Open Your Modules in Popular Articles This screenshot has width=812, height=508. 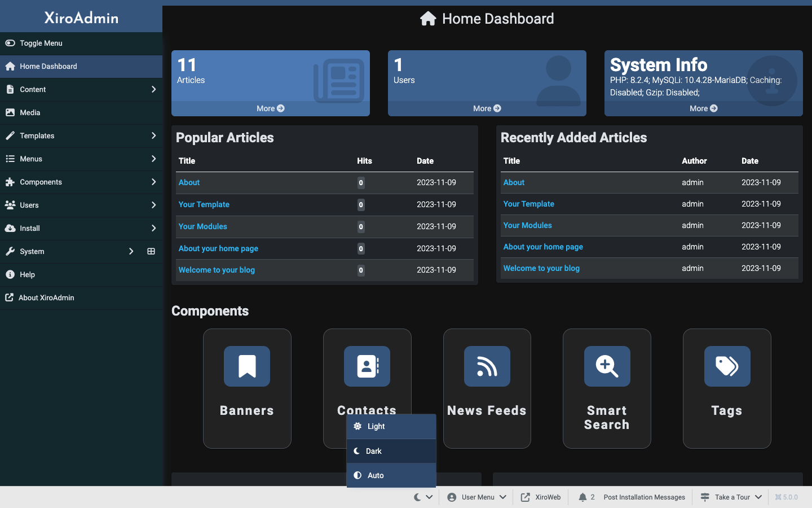(202, 226)
